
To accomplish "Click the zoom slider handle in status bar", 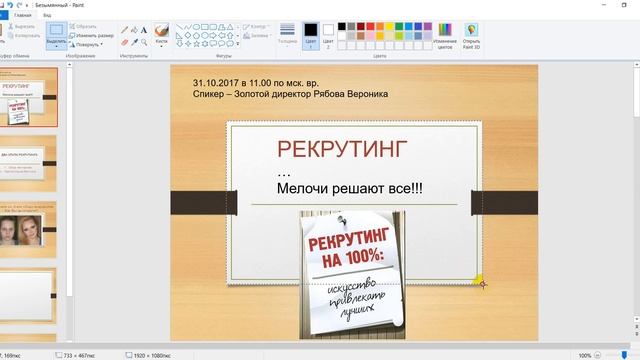I will (x=624, y=356).
